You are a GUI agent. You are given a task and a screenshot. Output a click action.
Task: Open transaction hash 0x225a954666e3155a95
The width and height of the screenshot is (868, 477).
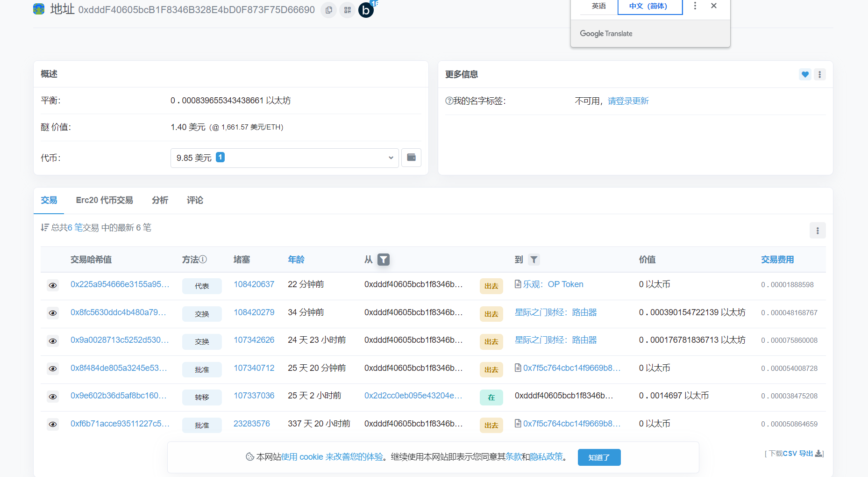pyautogui.click(x=120, y=284)
